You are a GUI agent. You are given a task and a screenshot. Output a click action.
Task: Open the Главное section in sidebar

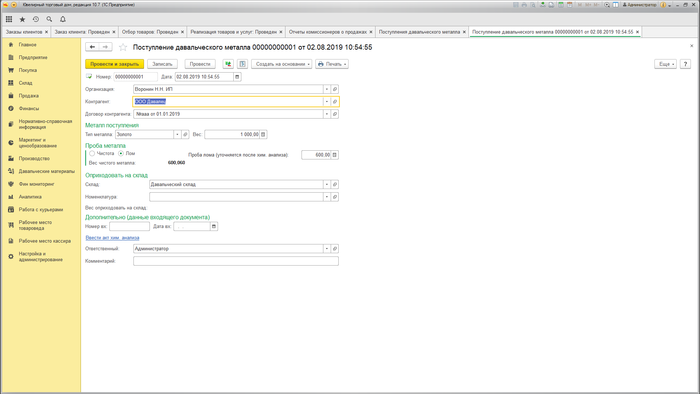tap(28, 45)
